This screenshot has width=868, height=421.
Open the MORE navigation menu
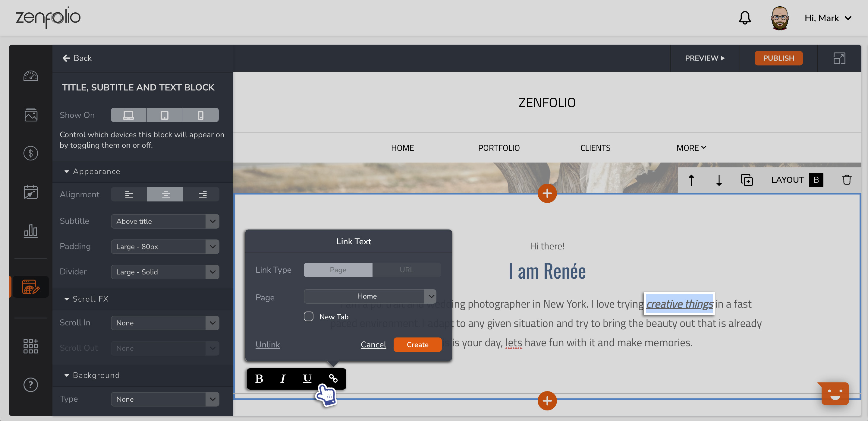pyautogui.click(x=691, y=148)
